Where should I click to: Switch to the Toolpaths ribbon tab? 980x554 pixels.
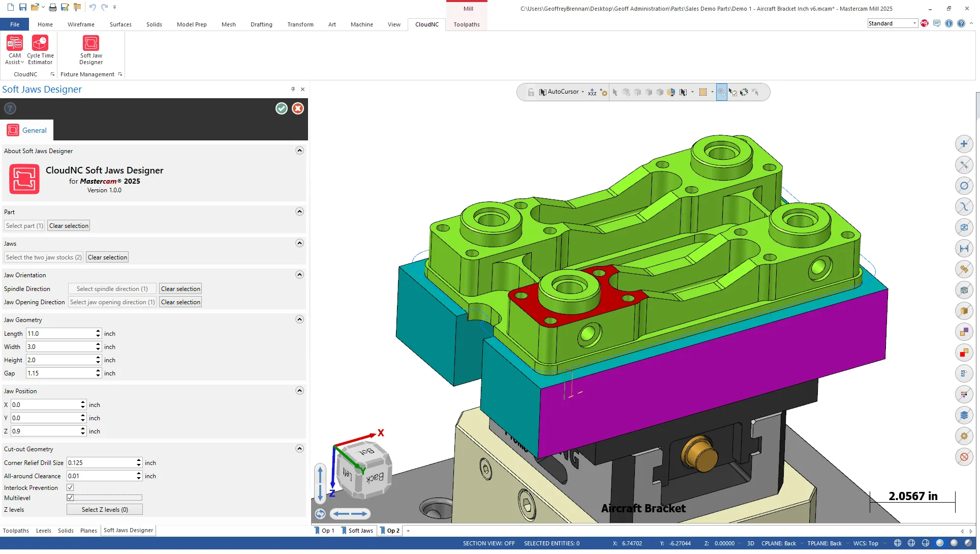(x=466, y=24)
